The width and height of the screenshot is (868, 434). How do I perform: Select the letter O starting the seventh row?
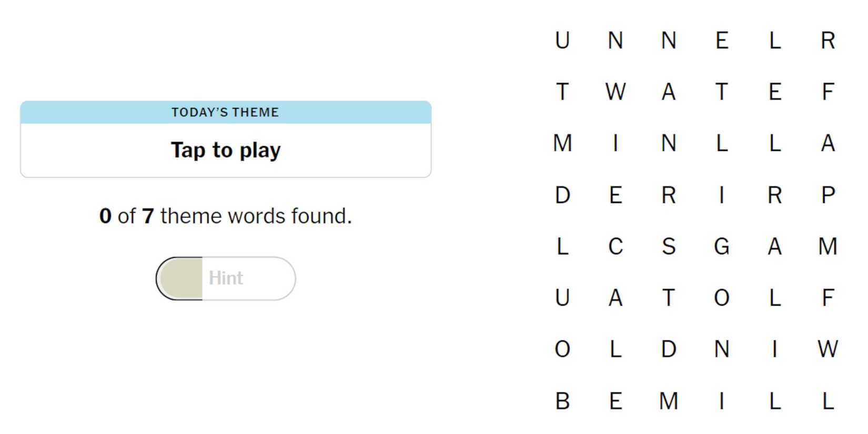point(562,348)
